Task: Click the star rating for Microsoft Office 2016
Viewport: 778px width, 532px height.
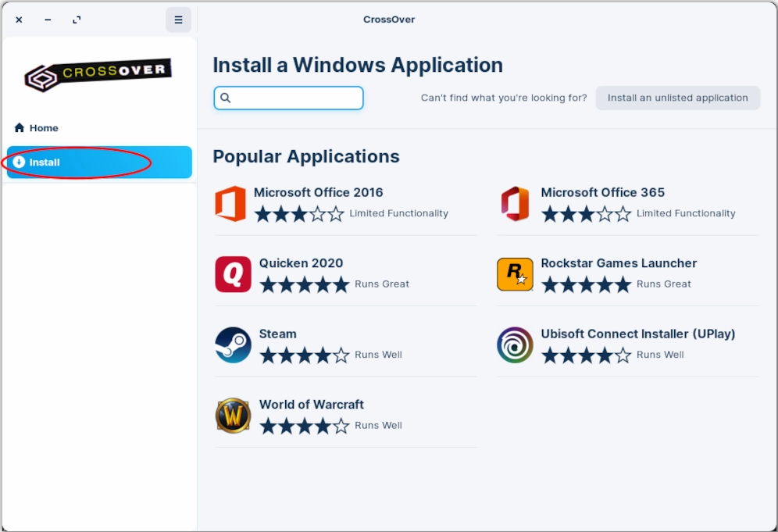Action: pyautogui.click(x=299, y=214)
